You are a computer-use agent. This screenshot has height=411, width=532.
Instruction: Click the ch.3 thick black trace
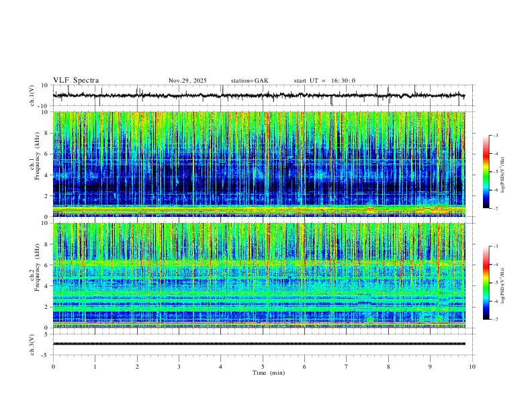[259, 344]
